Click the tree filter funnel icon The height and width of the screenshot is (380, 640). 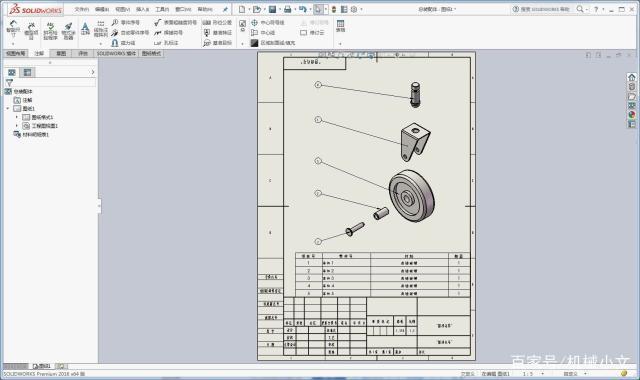(x=9, y=83)
